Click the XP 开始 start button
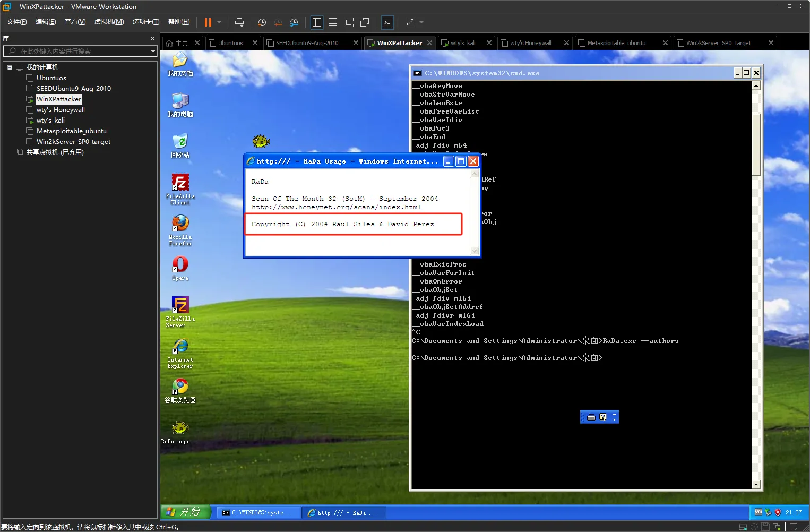The image size is (810, 532). point(186,512)
